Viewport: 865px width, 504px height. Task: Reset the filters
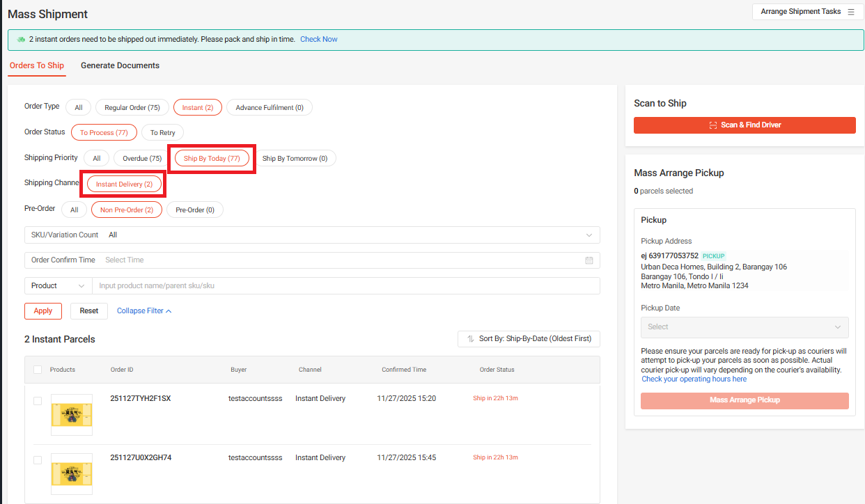pyautogui.click(x=89, y=311)
